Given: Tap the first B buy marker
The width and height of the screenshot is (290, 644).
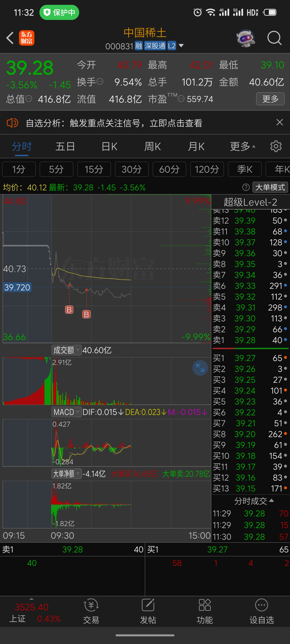Looking at the screenshot, I should (69, 310).
